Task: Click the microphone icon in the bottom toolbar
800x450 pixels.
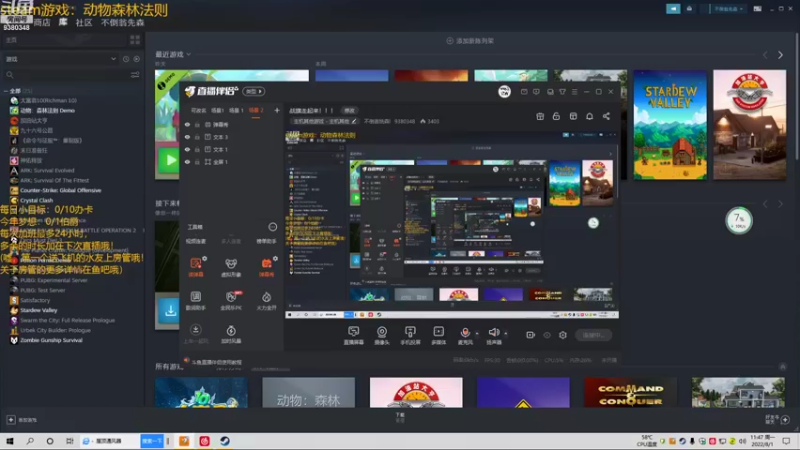Action: [465, 333]
